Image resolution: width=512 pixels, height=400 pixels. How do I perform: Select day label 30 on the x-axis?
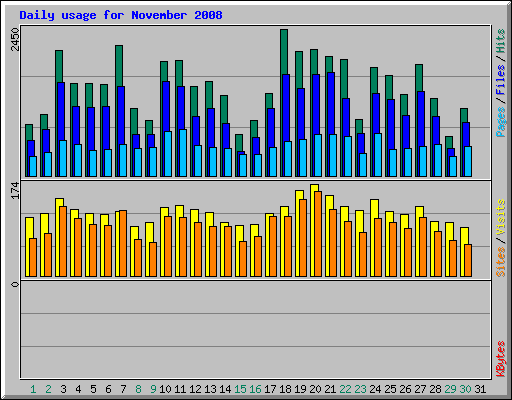(x=465, y=389)
